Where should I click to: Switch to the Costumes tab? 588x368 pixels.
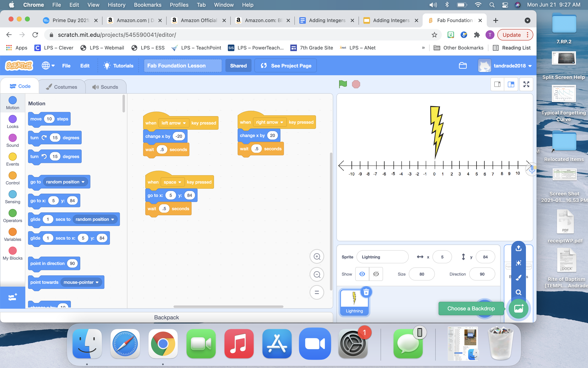click(62, 87)
